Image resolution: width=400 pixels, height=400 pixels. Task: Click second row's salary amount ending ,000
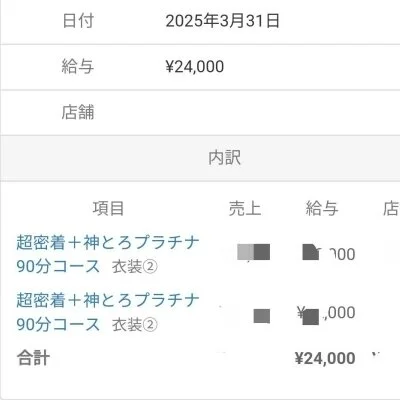326,314
